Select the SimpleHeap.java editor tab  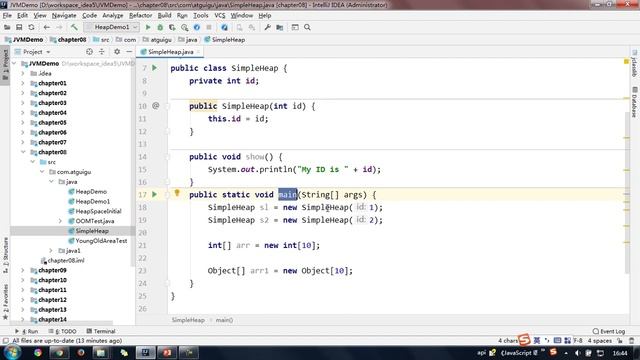(170, 52)
